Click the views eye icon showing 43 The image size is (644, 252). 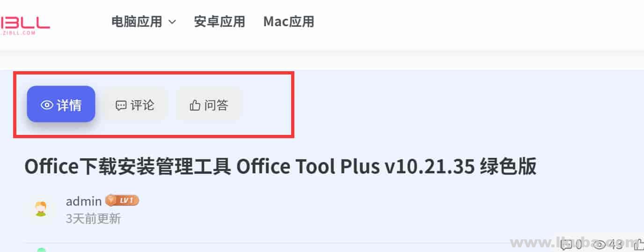click(x=600, y=244)
